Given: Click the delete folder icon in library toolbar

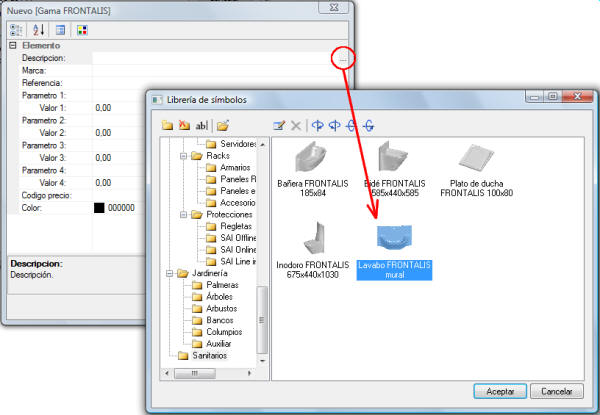Looking at the screenshot, I should [184, 125].
